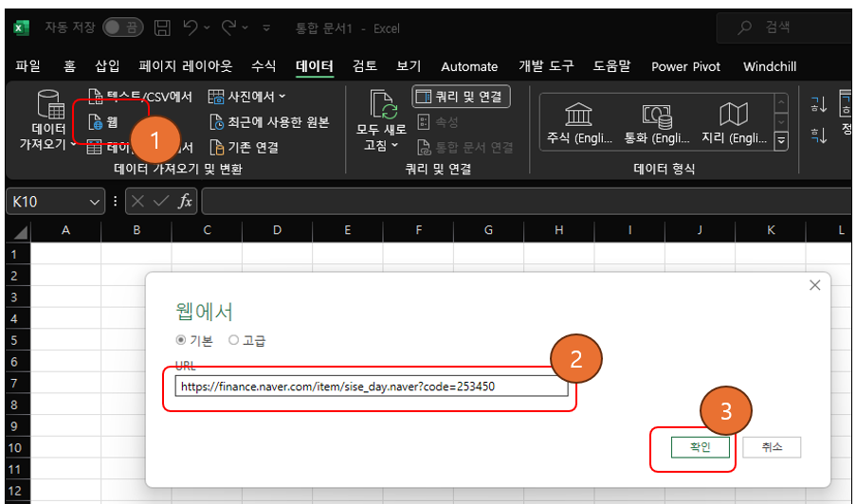Click the URL input field

372,387
